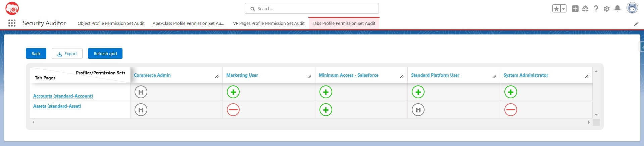Open the System Administrator profile link
Viewport: 644px width, 146px height.
(526, 75)
